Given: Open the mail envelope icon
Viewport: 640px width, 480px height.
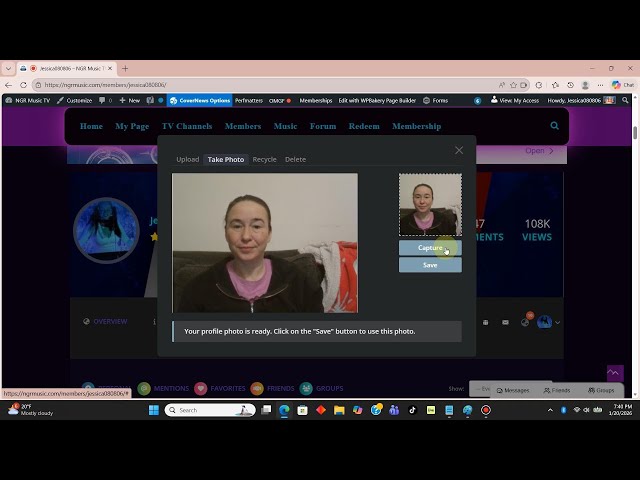Looking at the screenshot, I should click(505, 322).
